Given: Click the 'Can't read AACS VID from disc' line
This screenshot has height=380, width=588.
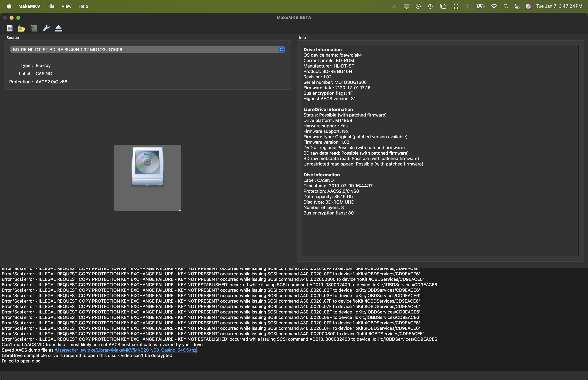Looking at the screenshot, I should pyautogui.click(x=102, y=344).
